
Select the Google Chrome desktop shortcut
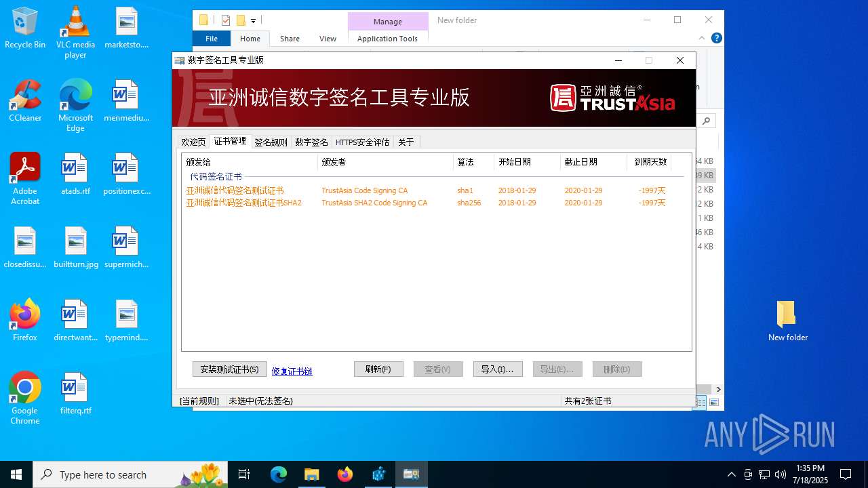coord(25,399)
